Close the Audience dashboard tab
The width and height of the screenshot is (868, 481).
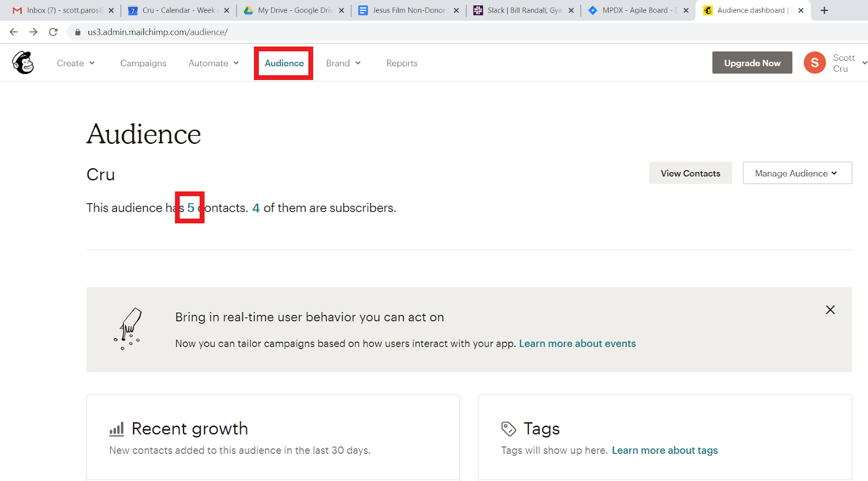(x=801, y=10)
